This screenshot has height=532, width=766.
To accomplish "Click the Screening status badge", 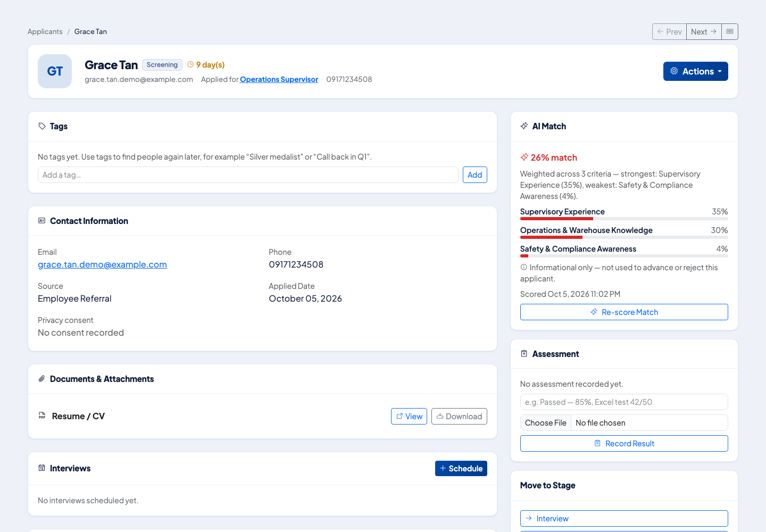I will point(162,65).
